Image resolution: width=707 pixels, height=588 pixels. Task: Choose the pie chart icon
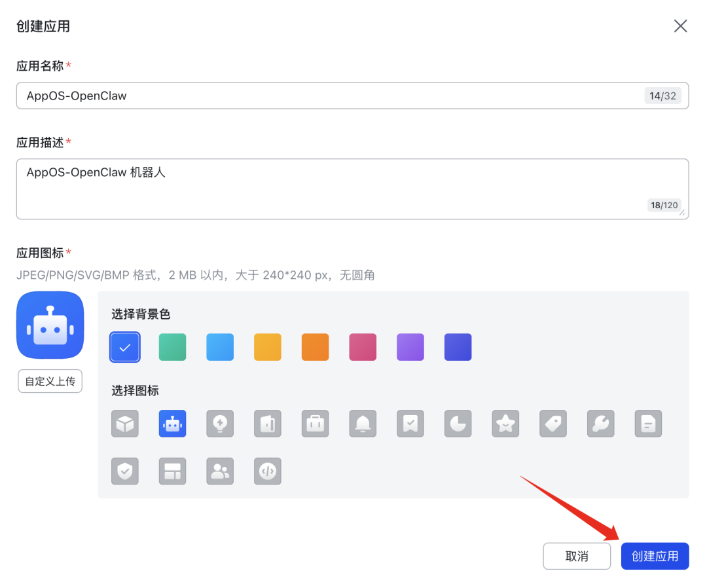458,424
